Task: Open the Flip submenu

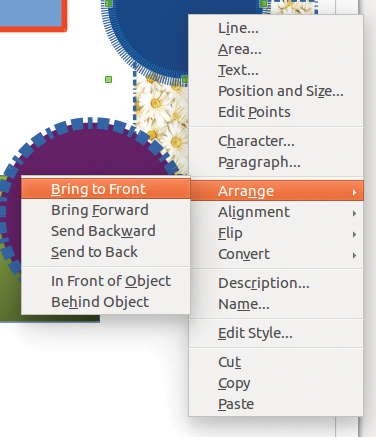Action: [276, 233]
